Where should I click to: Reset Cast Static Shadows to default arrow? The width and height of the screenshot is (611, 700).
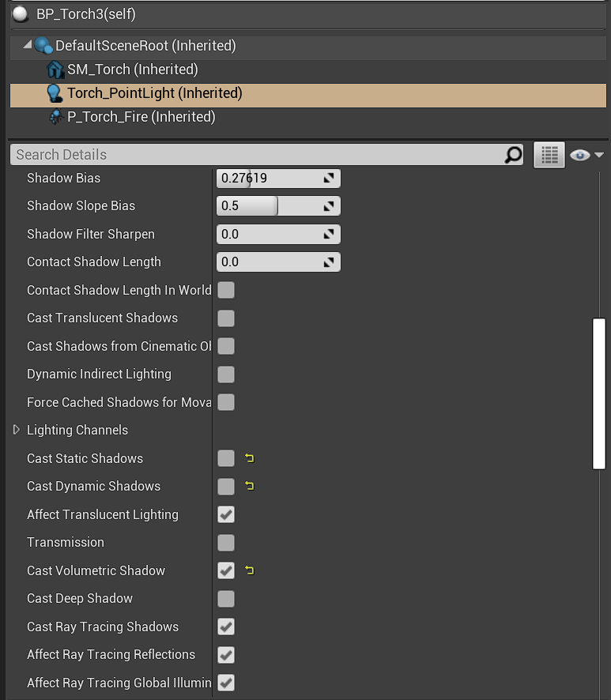coord(250,458)
